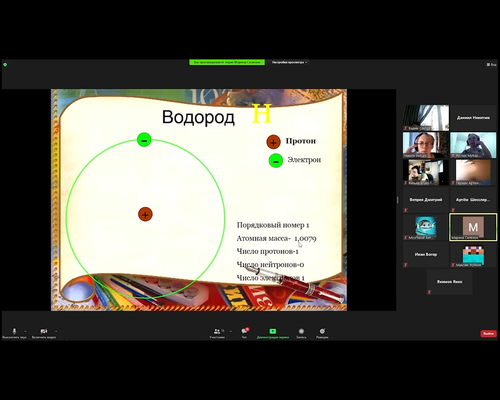Viewport: 500px width, 400px height.
Task: Select the Артём Шесслер participant tile
Action: point(473,200)
